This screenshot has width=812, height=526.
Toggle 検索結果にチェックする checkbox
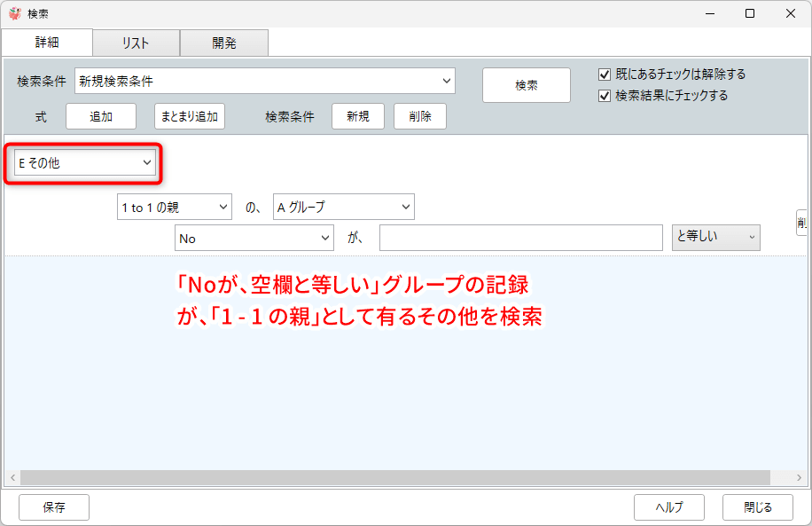coord(605,96)
